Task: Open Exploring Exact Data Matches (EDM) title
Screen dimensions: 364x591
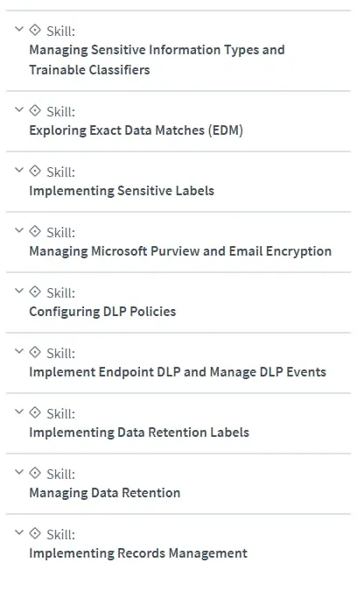Action: click(x=136, y=130)
